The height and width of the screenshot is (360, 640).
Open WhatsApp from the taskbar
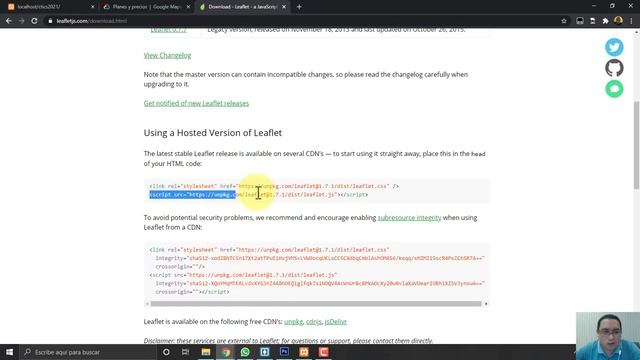pyautogui.click(x=245, y=352)
